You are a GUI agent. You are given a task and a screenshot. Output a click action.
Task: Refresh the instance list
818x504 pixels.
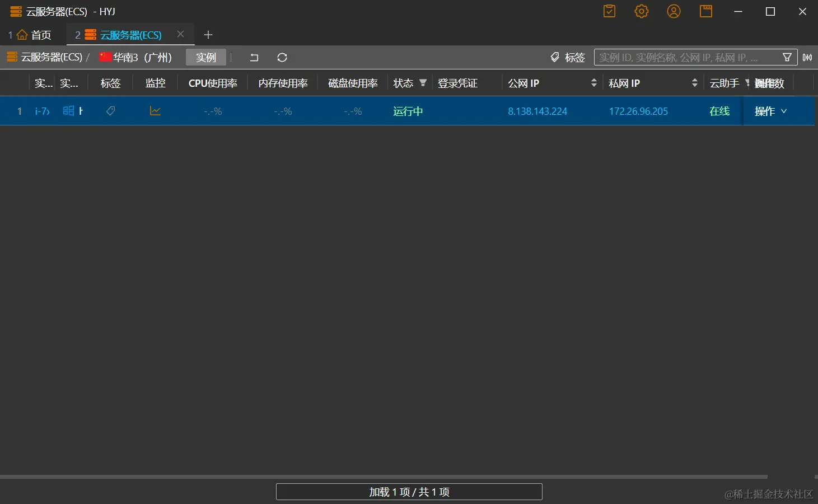coord(282,57)
